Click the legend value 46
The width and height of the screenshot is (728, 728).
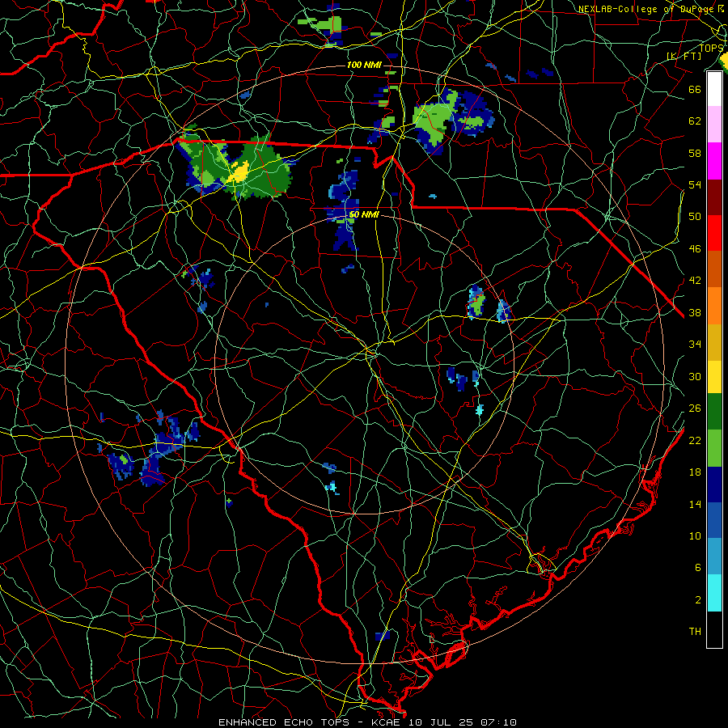point(695,249)
